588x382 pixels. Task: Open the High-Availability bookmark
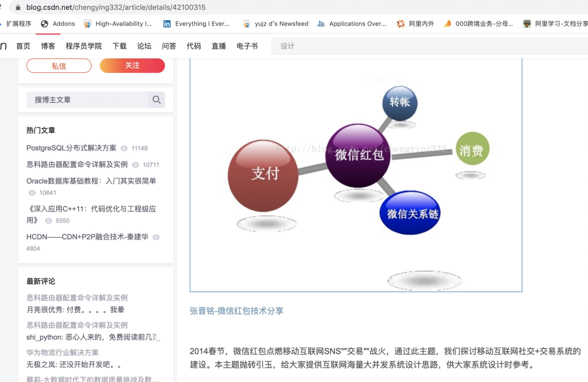[118, 23]
